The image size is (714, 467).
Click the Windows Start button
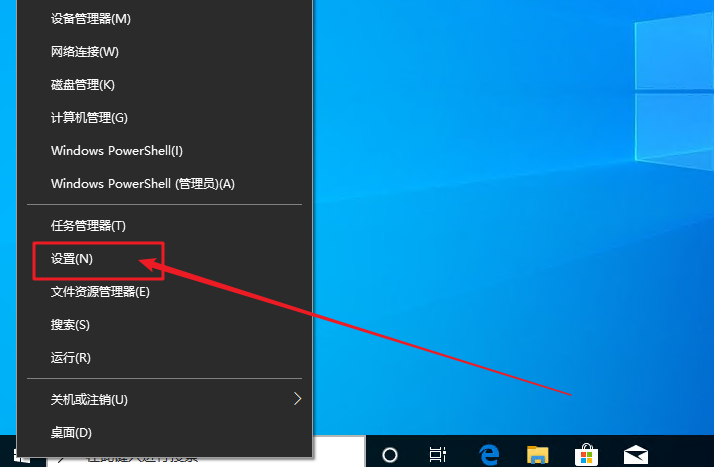22,457
